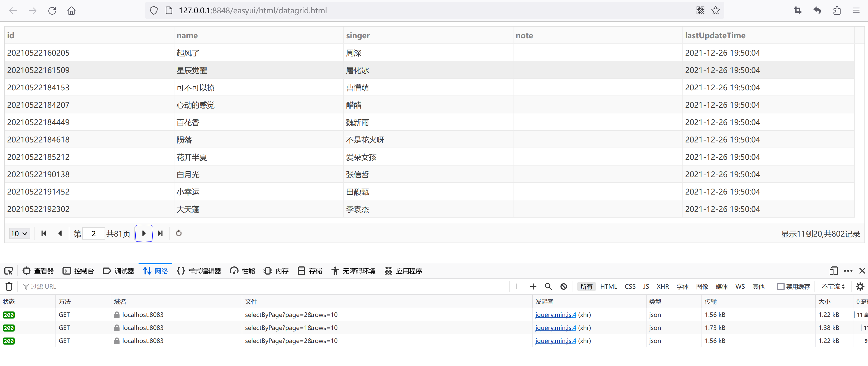This screenshot has width=868, height=366.
Task: Toggle the 禁用缓存 checkbox
Action: point(781,287)
